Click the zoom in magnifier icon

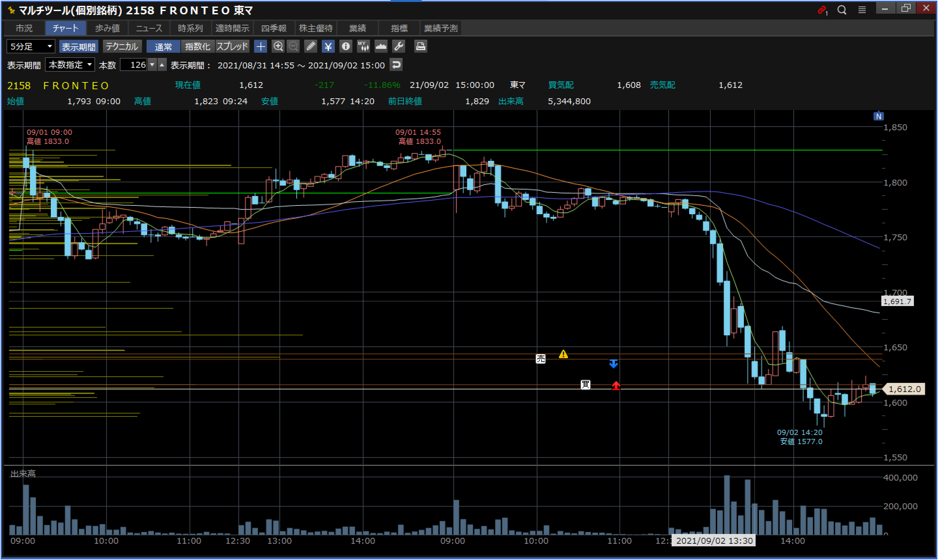pyautogui.click(x=278, y=47)
